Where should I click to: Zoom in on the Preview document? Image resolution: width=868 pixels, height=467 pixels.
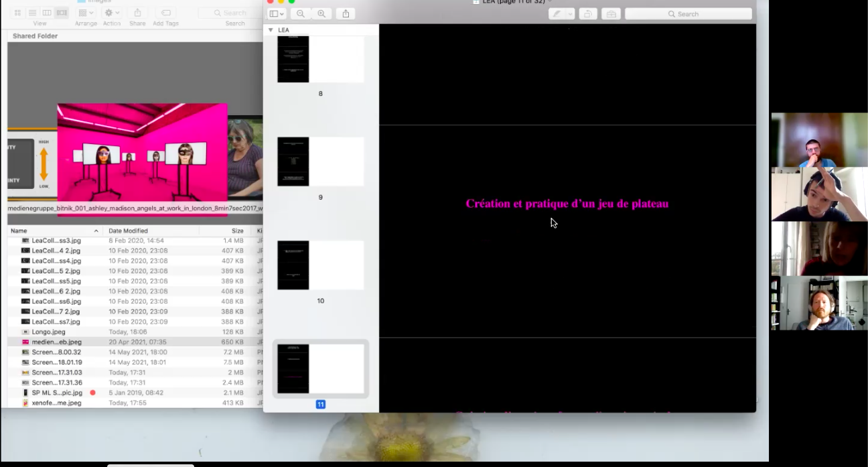pyautogui.click(x=322, y=13)
